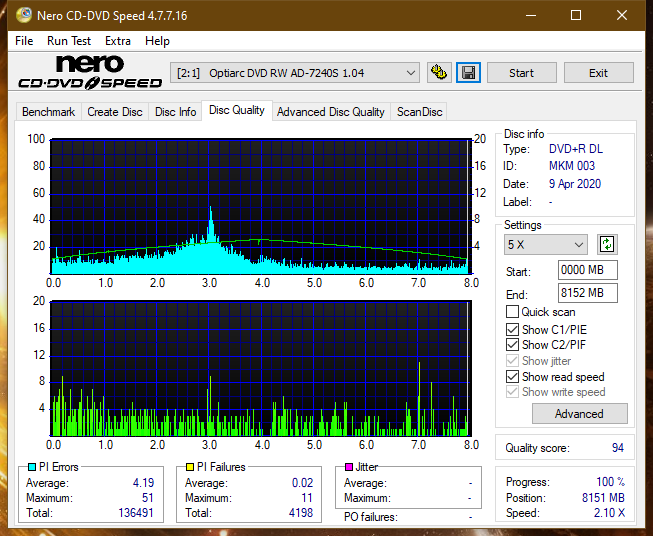Click the disc copy options icon

(x=439, y=73)
